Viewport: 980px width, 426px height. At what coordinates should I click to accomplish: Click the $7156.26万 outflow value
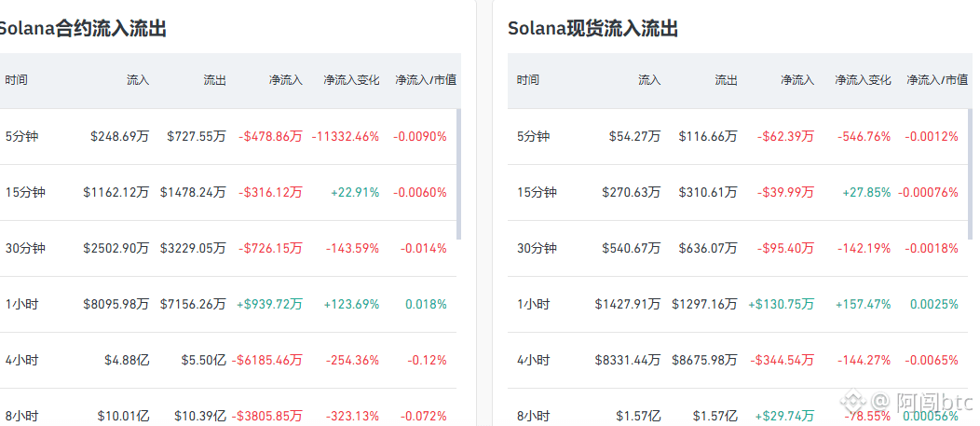193,304
